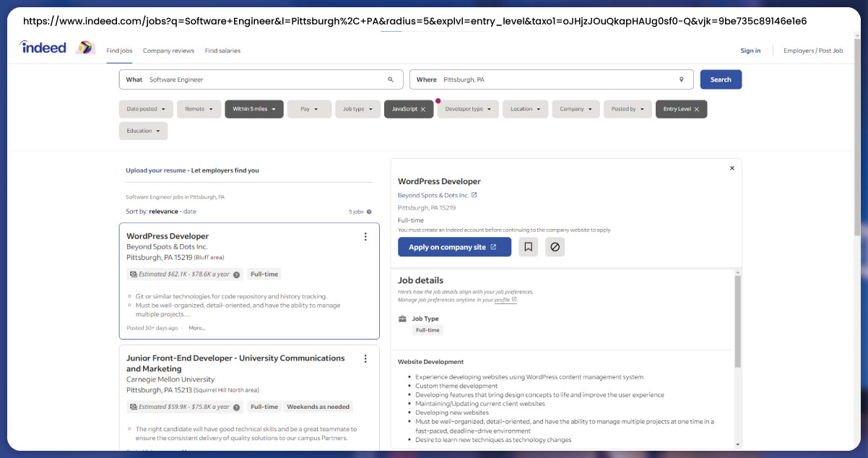Click the Upload your resume link
Viewport: 868px width, 458px height.
tap(155, 170)
